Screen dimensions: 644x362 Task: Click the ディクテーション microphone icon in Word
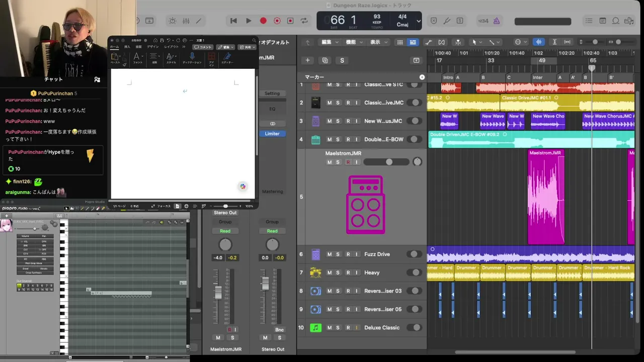[x=192, y=57]
